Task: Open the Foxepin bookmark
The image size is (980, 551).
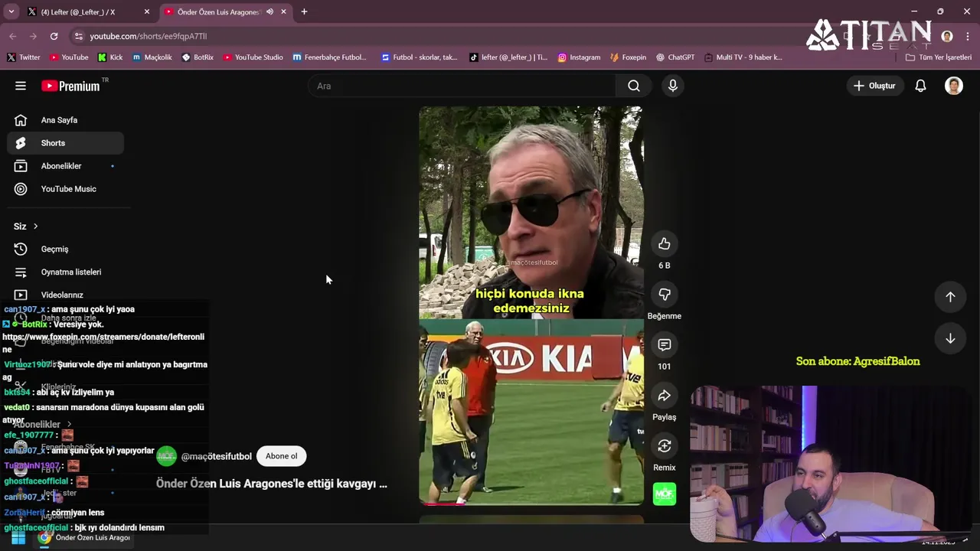Action: pos(628,57)
